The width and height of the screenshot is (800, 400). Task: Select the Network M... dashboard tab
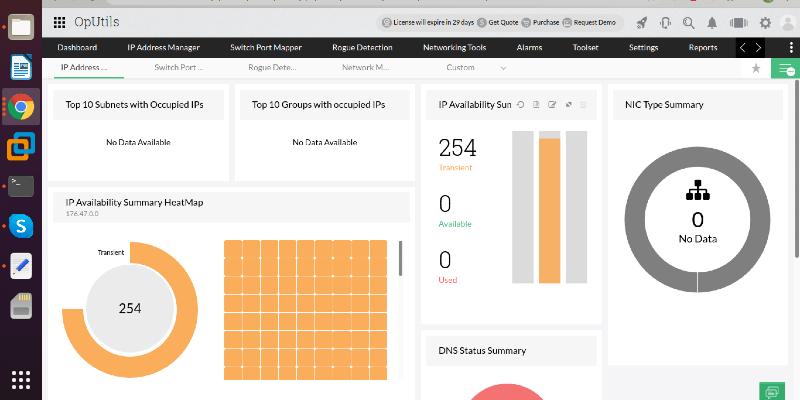click(366, 67)
